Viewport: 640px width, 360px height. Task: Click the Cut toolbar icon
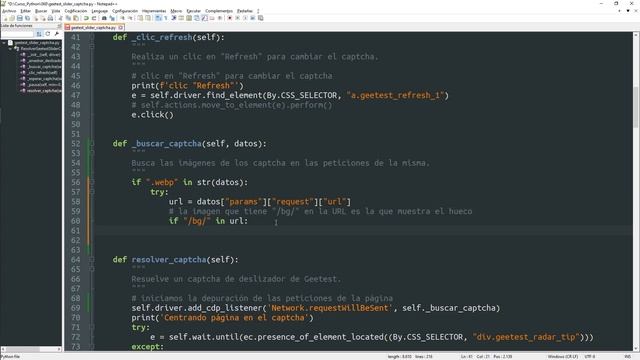(60, 18)
